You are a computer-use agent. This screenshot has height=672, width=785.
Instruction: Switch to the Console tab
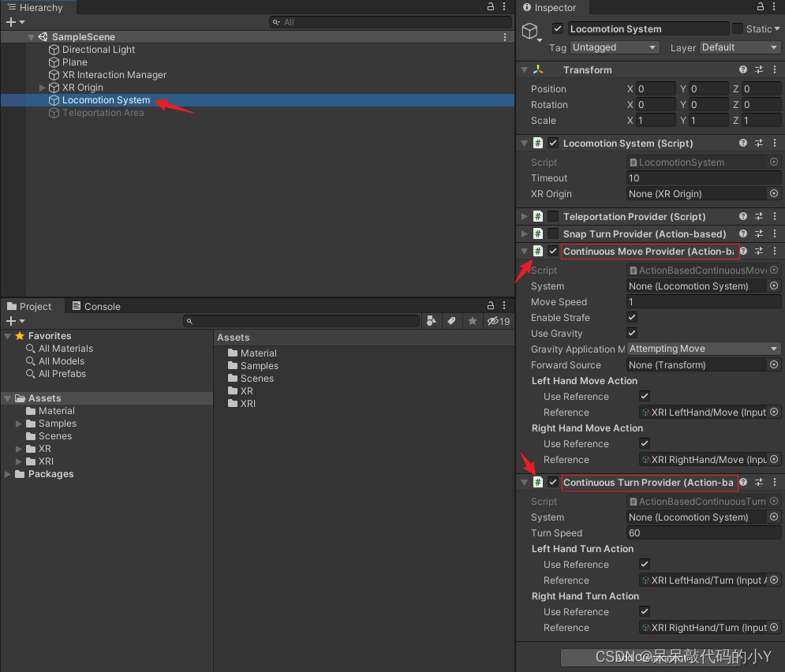click(x=97, y=307)
